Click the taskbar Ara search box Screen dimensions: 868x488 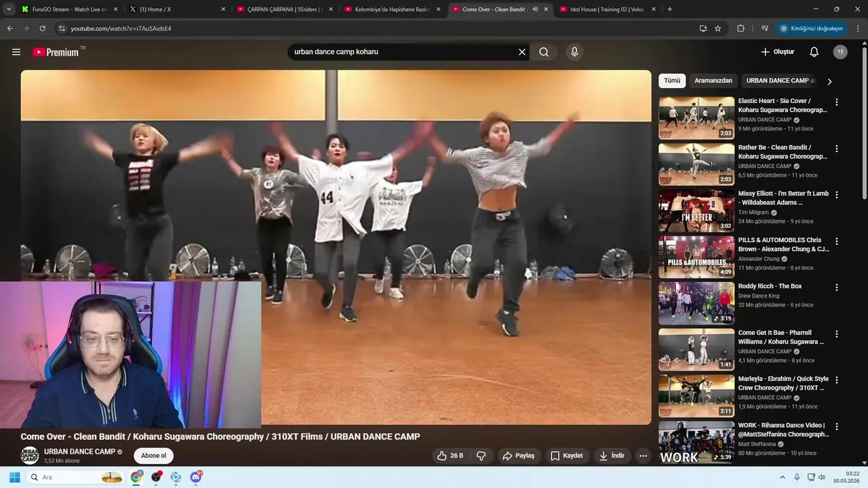click(77, 477)
